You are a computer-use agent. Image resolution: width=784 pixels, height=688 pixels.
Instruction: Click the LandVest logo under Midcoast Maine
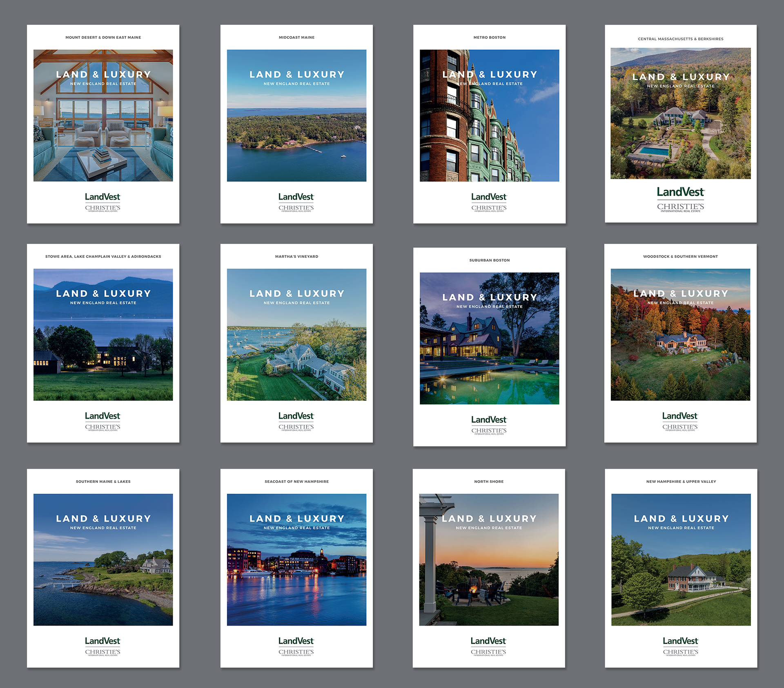pos(296,197)
